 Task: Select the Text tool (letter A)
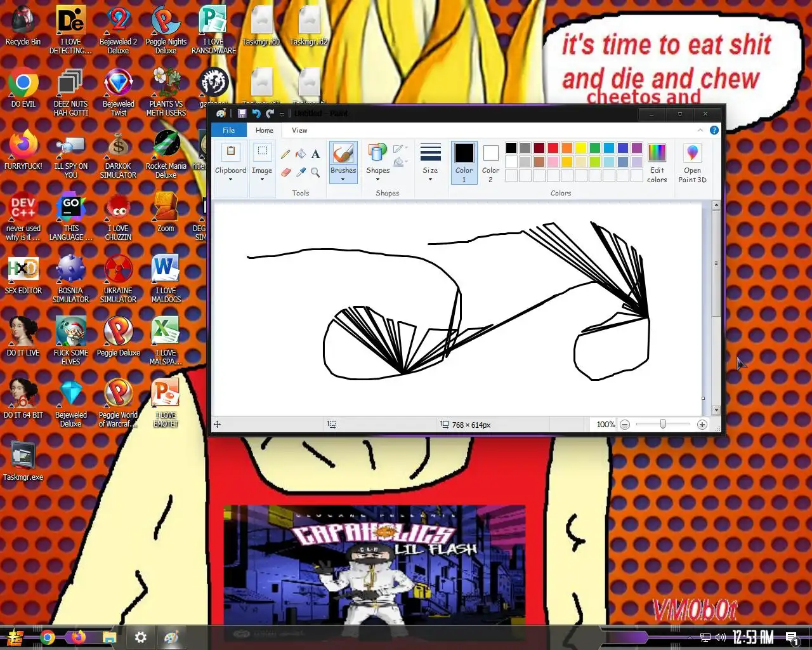pyautogui.click(x=315, y=154)
